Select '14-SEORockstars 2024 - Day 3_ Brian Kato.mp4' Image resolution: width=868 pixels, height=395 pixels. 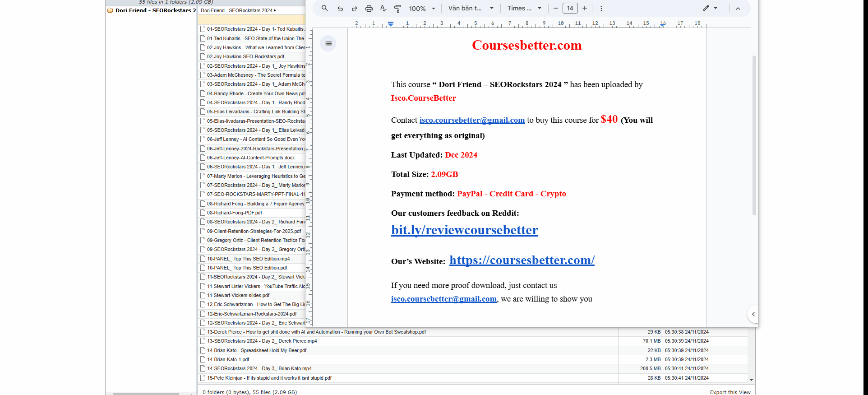(259, 368)
